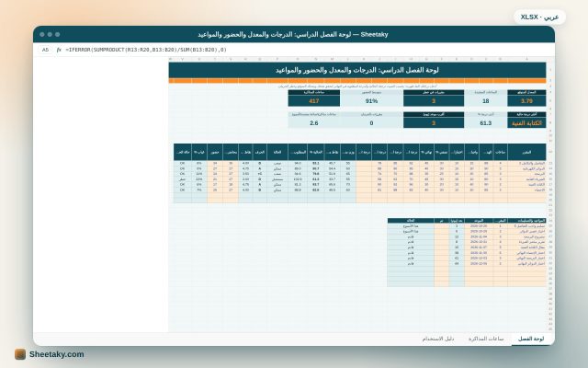Click the الحالة header of deadlines table
The width and height of the screenshot is (588, 368).
(411, 221)
